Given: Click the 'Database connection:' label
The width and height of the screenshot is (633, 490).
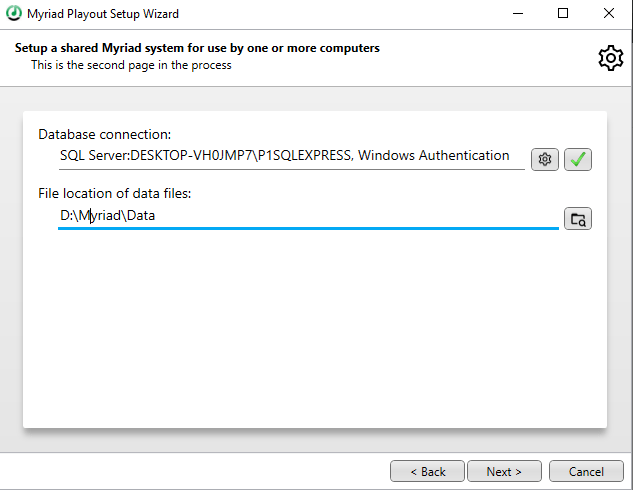Looking at the screenshot, I should tap(105, 134).
